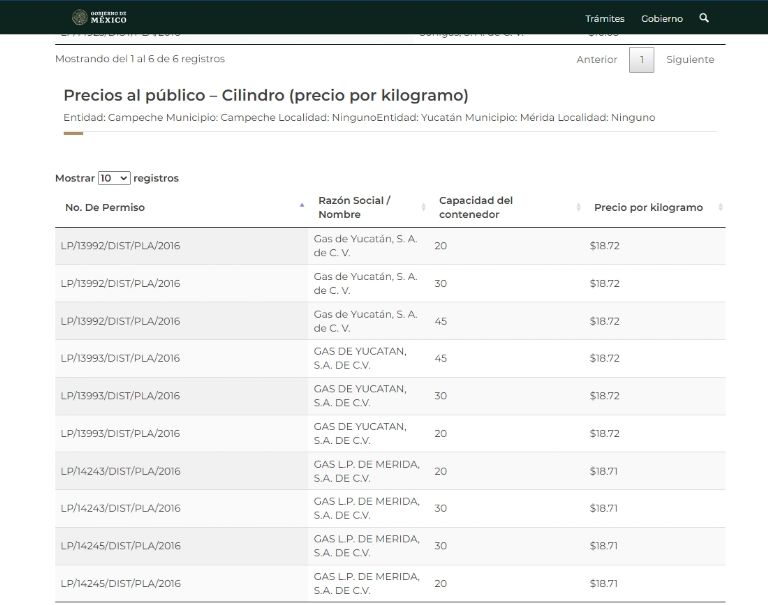Open the Mostrar registros count dropdown
Viewport: 768px width, 605px height.
coord(114,178)
